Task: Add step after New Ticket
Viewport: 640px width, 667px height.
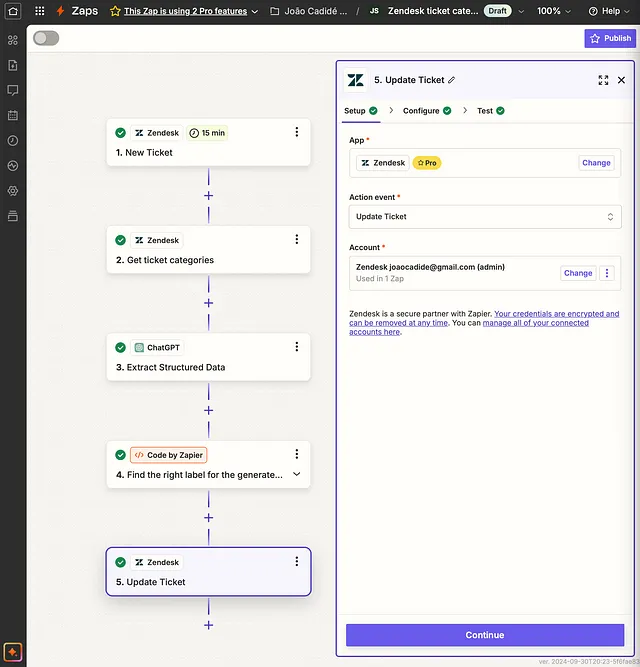Action: pyautogui.click(x=208, y=196)
